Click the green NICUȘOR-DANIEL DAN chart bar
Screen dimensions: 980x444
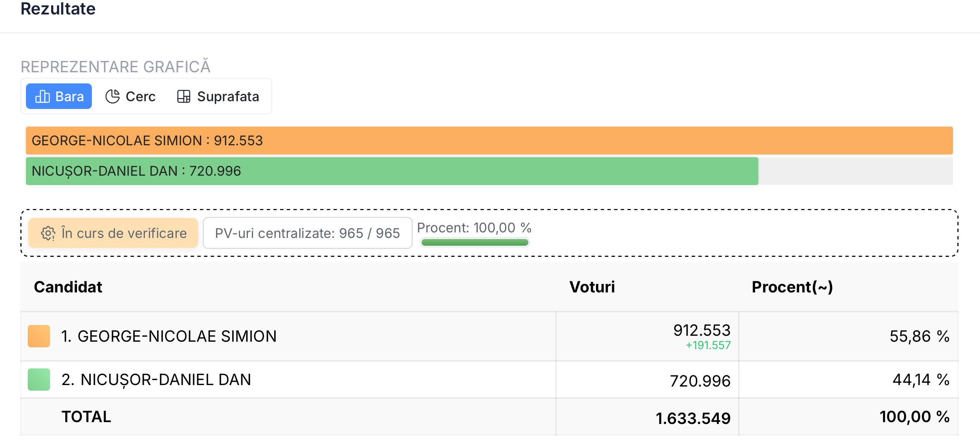click(392, 171)
